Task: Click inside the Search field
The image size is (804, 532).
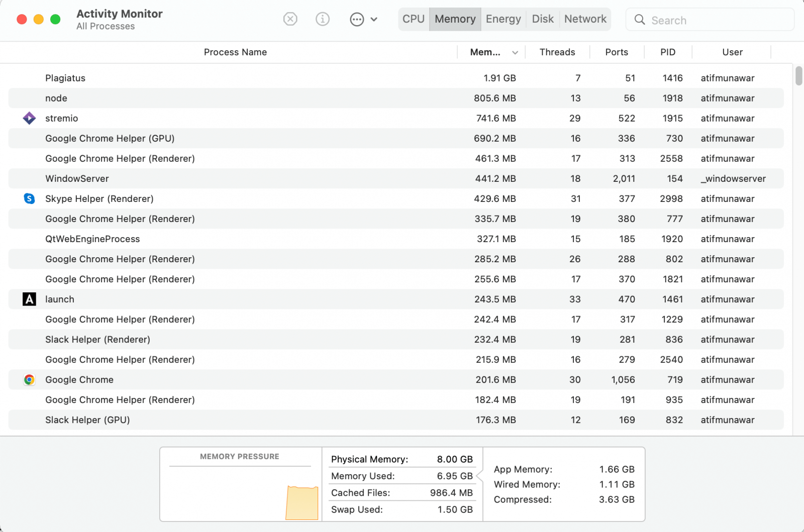Action: (x=703, y=20)
